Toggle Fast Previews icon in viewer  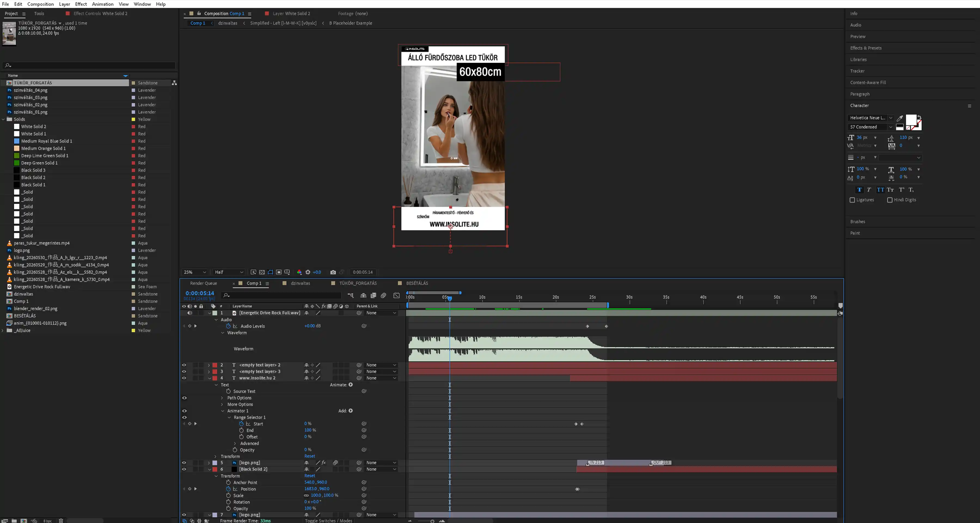click(x=253, y=272)
